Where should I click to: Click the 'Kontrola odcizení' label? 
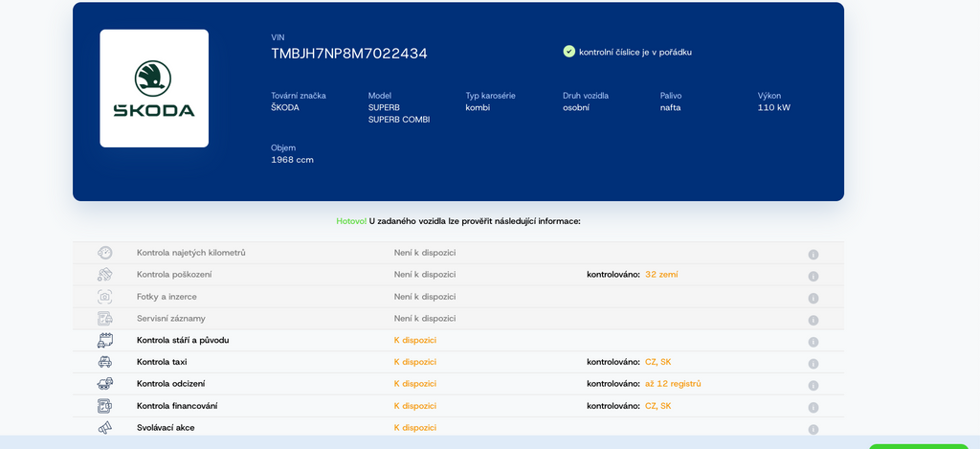click(x=170, y=384)
